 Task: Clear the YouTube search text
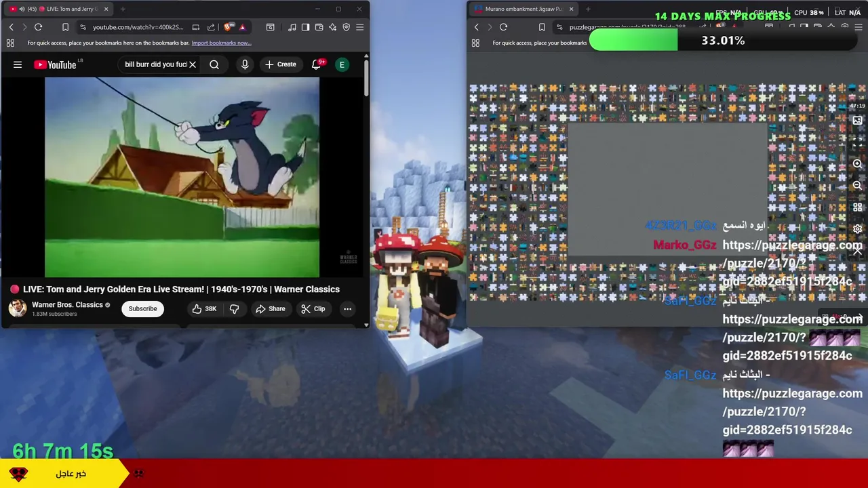(x=193, y=64)
